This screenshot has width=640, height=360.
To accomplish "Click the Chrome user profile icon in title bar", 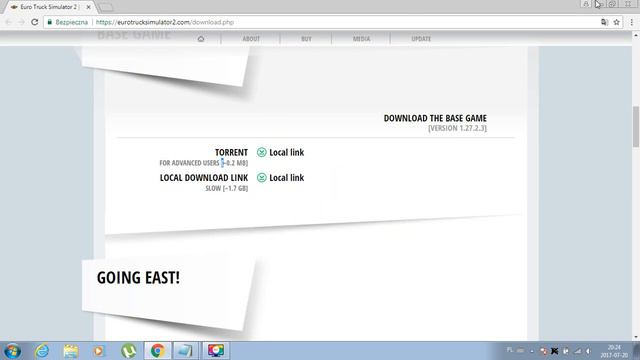I will point(586,4).
